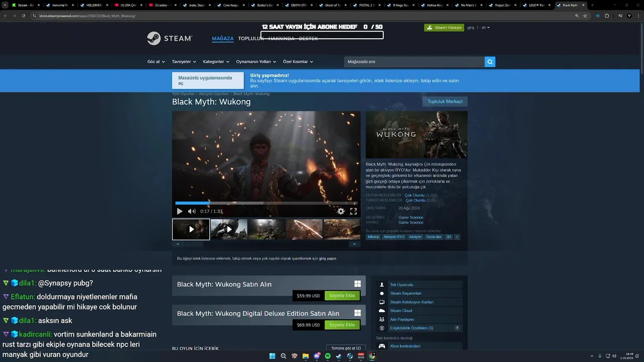Add $59.99 edition to cart

(x=342, y=296)
